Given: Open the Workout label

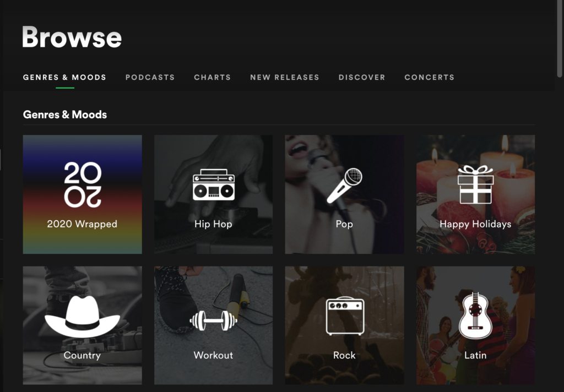Looking at the screenshot, I should (x=213, y=355).
